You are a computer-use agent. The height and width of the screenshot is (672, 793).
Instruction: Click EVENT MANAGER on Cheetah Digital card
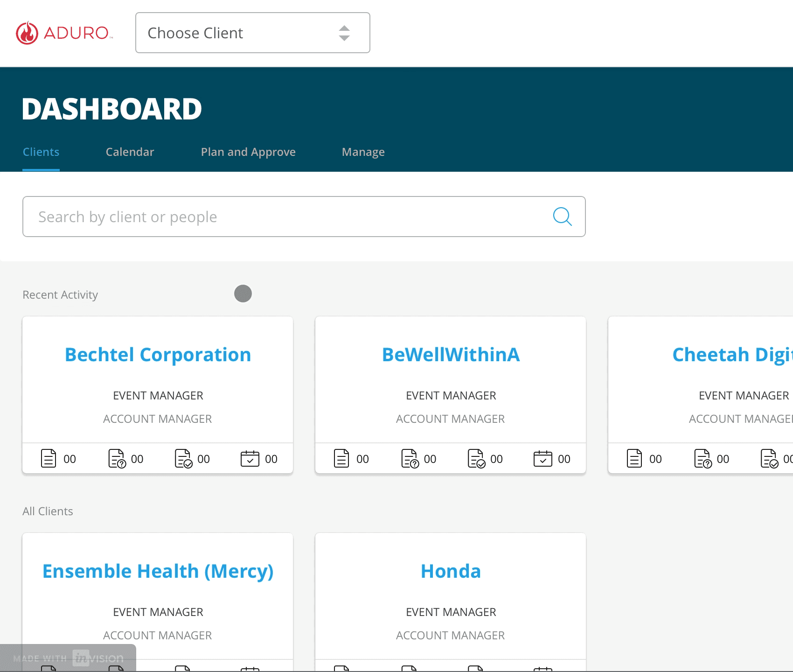(744, 396)
